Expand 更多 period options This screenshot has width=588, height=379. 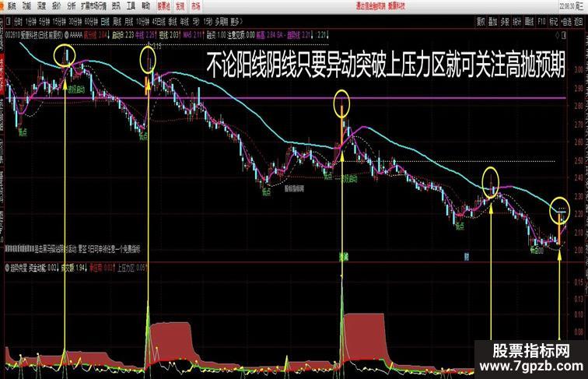(x=236, y=22)
